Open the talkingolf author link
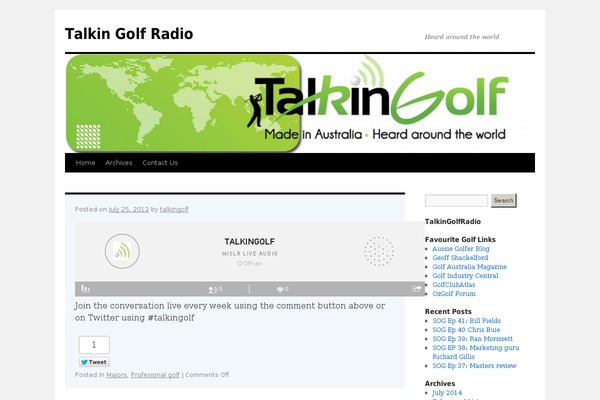Viewport: 600px width, 400px height. pyautogui.click(x=174, y=209)
